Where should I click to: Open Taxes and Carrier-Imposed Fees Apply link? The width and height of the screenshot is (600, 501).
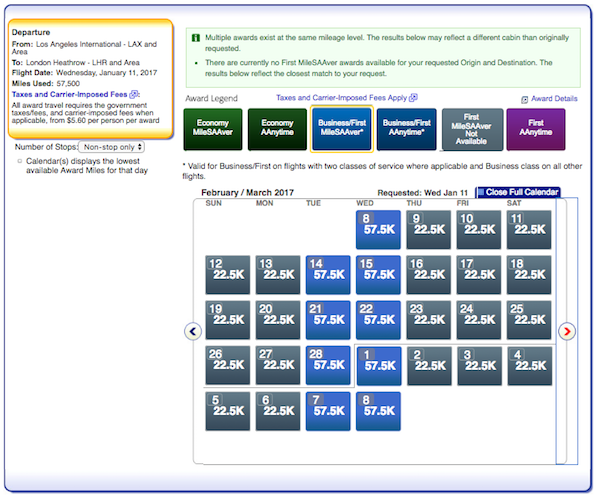347,98
